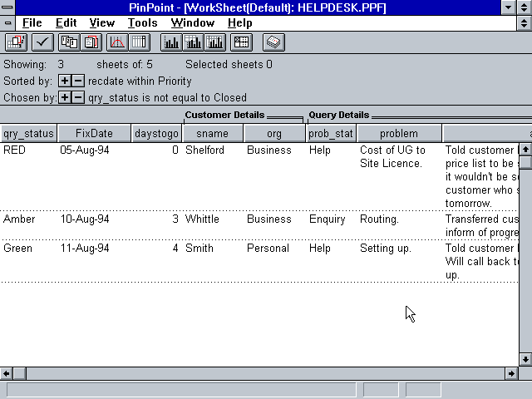Viewport: 532px width, 399px height.
Task: Click the bar chart with table toolbar icon
Action: [193, 42]
